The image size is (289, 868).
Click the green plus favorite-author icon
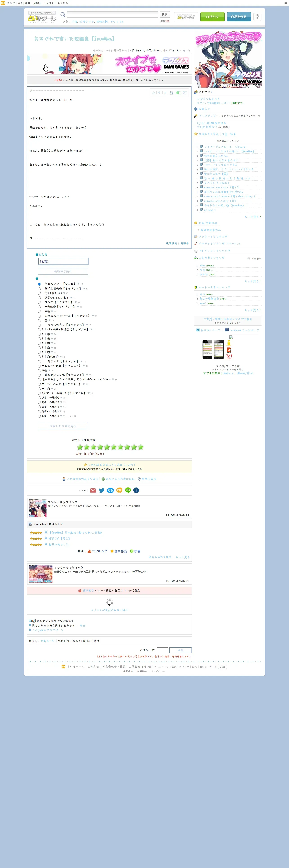pos(103,479)
